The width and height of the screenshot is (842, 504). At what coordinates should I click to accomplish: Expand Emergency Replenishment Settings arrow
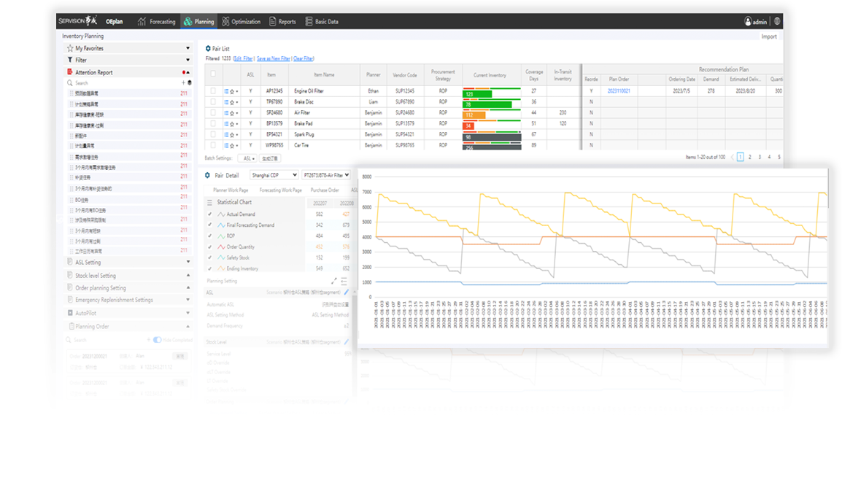[188, 300]
